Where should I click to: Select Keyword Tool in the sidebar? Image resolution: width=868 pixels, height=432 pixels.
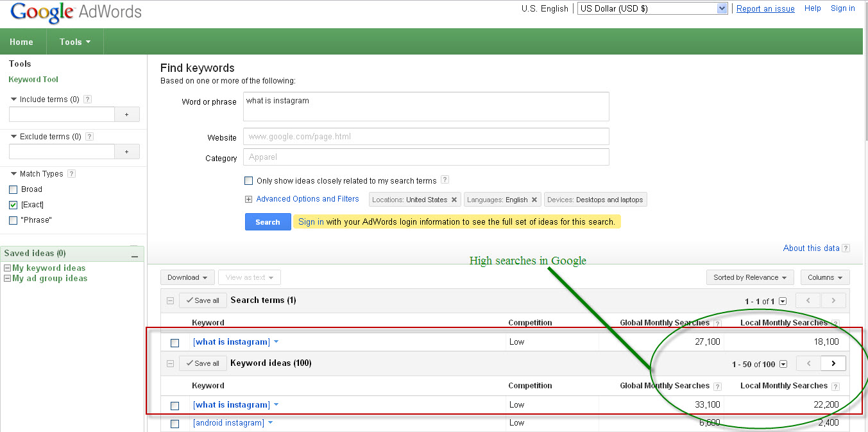tap(33, 80)
